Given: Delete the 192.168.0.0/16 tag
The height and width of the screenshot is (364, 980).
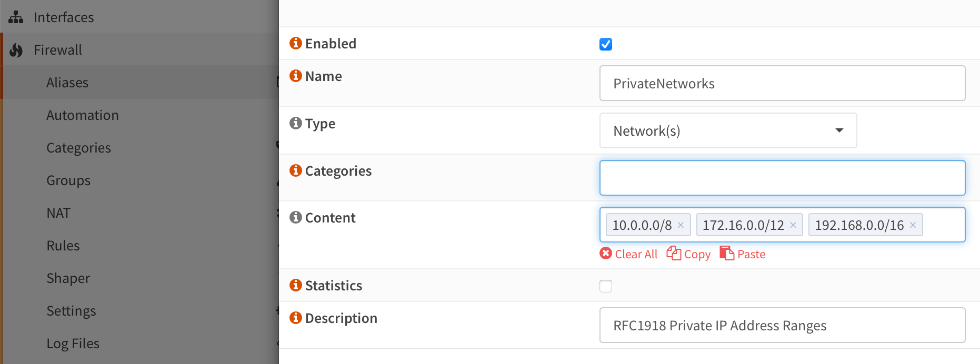Looking at the screenshot, I should 913,225.
